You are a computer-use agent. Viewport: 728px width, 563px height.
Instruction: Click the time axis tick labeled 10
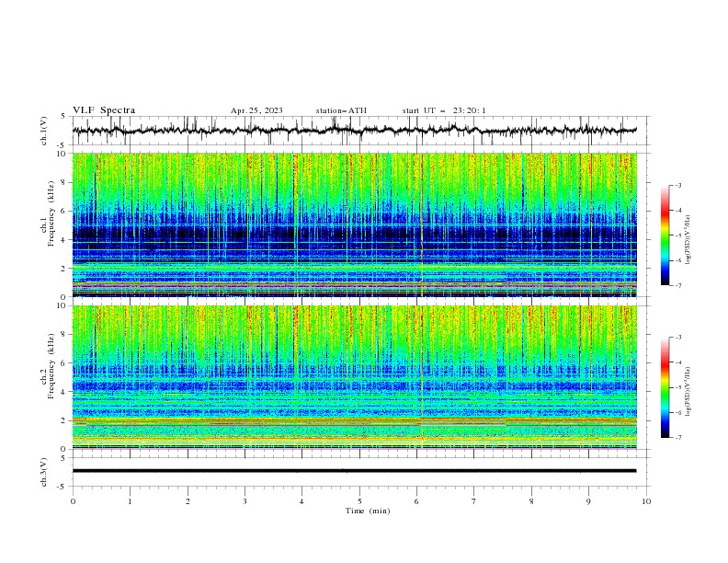[x=646, y=501]
